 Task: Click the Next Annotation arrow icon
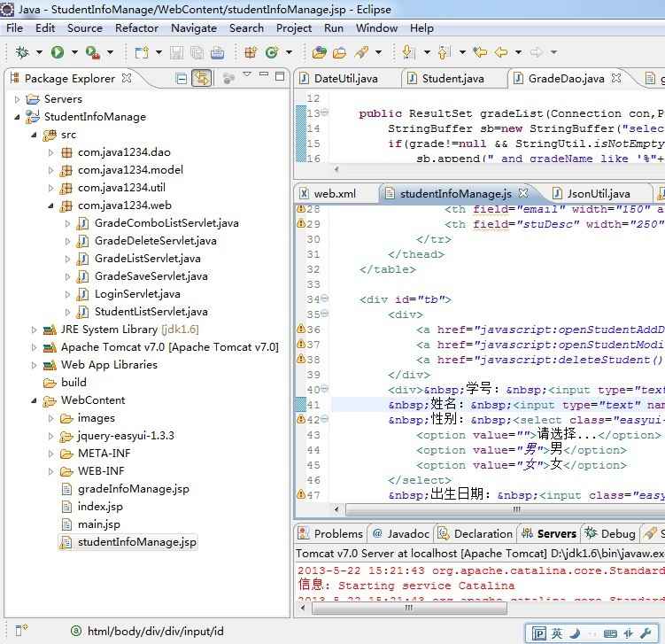[408, 52]
